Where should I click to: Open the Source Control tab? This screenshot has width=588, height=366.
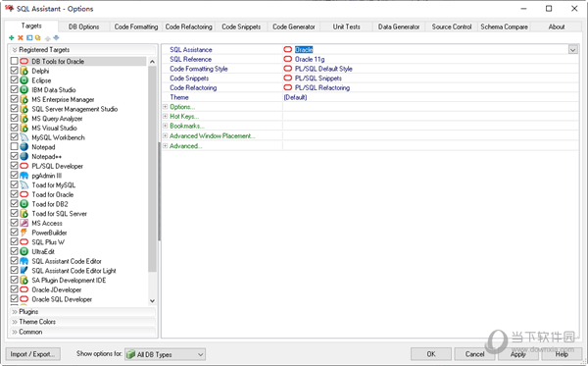coord(452,26)
